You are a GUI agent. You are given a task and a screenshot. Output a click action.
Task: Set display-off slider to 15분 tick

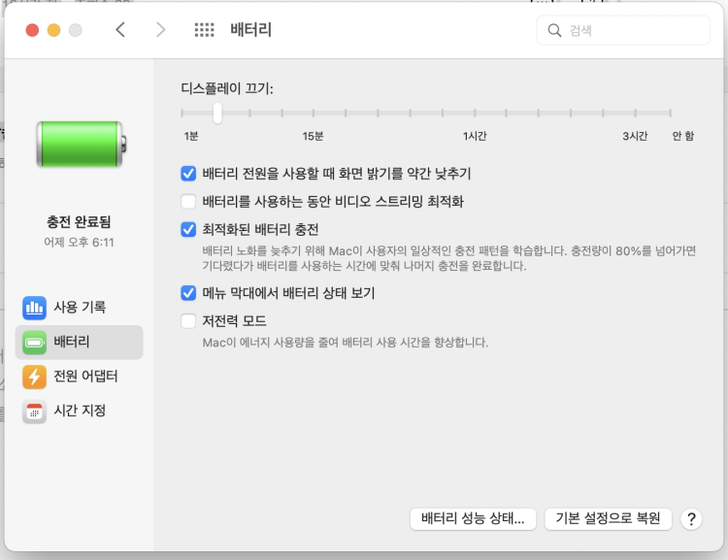[314, 113]
